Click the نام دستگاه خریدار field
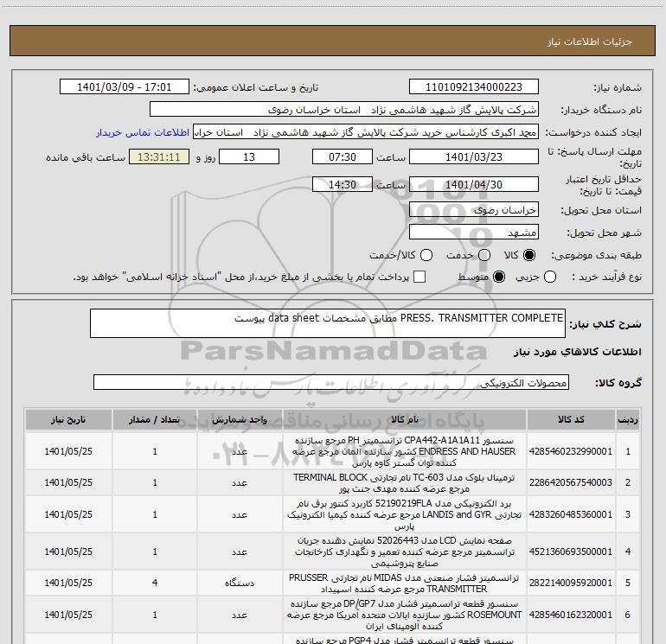Image resolution: width=666 pixels, height=644 pixels. coord(343,111)
